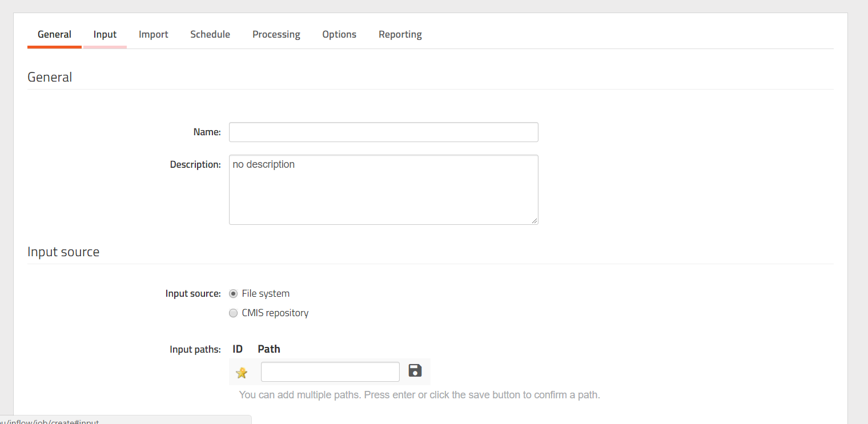Switch to the Input tab

pos(105,35)
